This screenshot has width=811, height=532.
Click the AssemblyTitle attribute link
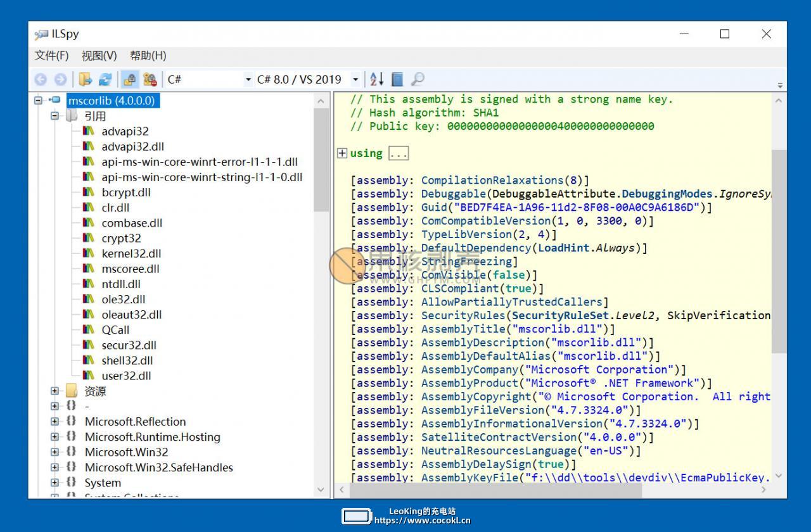(463, 329)
